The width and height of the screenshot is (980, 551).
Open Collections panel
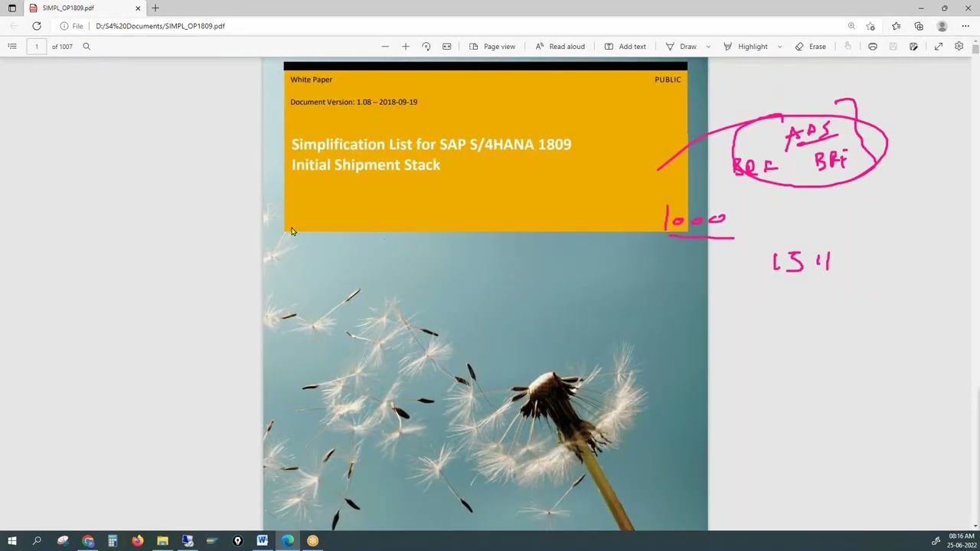pos(919,26)
